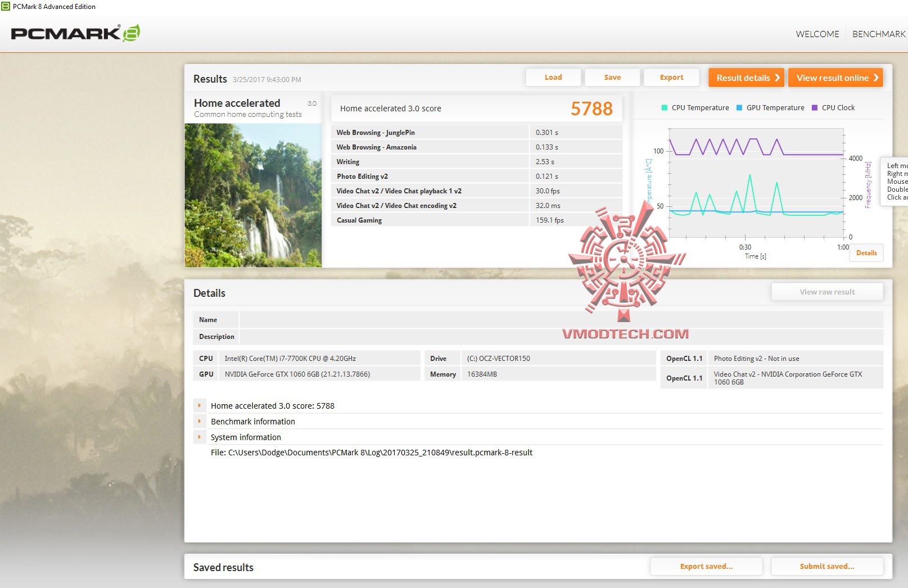Click the Description field
The width and height of the screenshot is (908, 588).
tap(561, 337)
